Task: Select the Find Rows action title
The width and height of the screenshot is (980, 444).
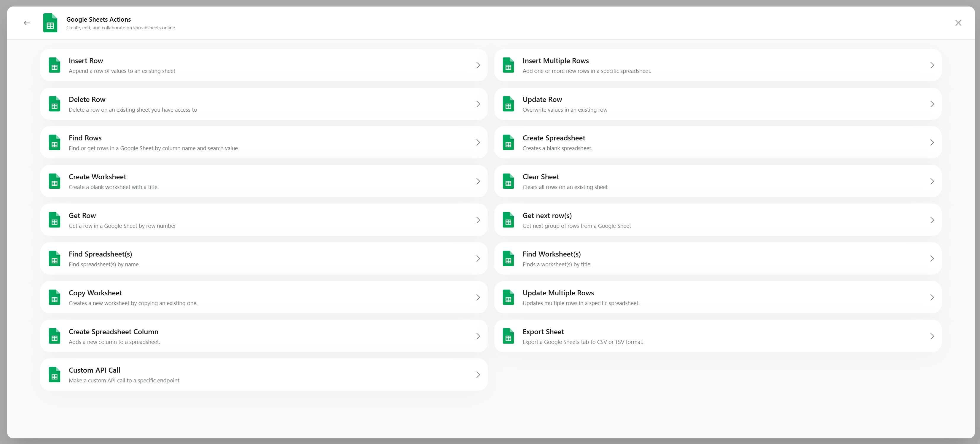Action: coord(85,138)
